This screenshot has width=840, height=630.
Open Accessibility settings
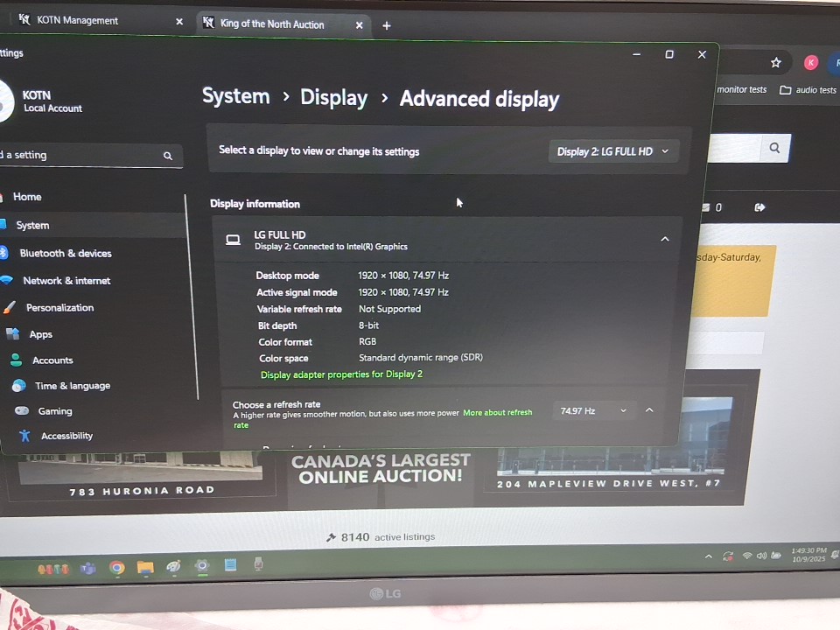point(66,436)
